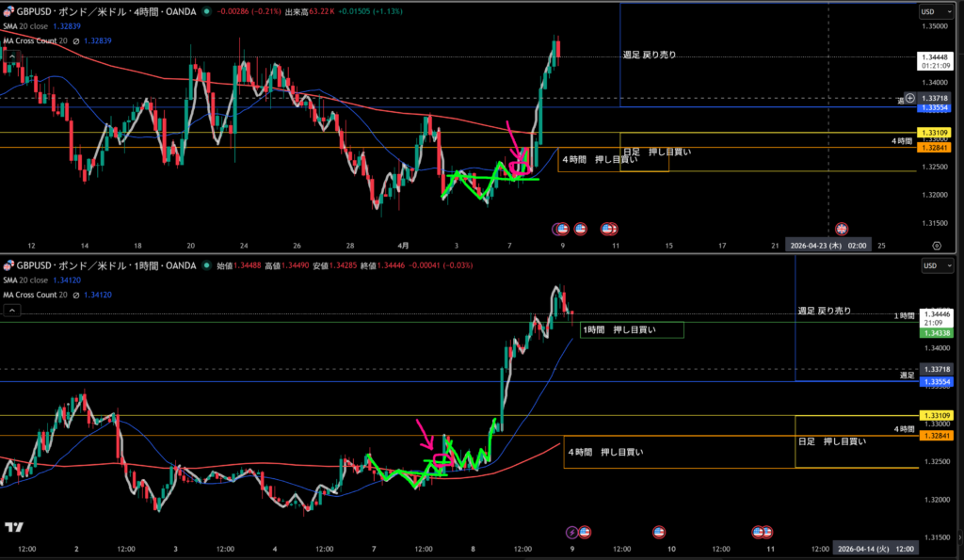Viewport: 964px width, 560px height.
Task: Click GBPUSD 1時間 symbol title on bottom chart
Action: tap(104, 266)
